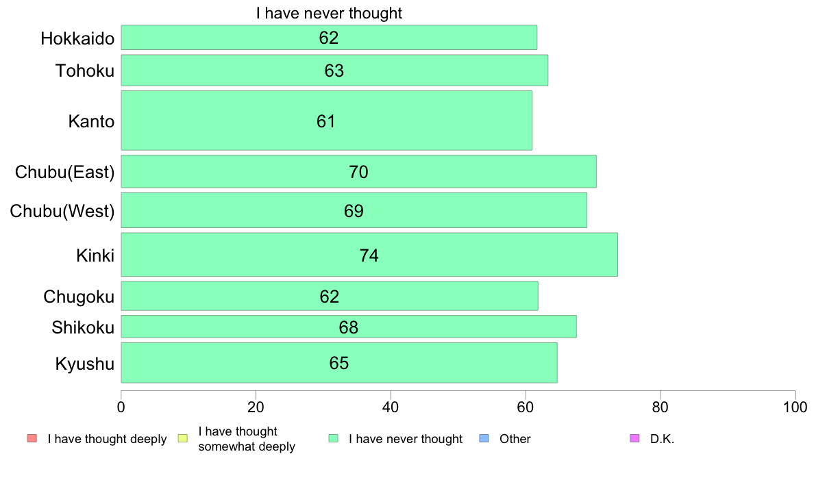Image resolution: width=814 pixels, height=504 pixels.
Task: Click the green 'I have never thought' legend swatch
Action: point(333,438)
